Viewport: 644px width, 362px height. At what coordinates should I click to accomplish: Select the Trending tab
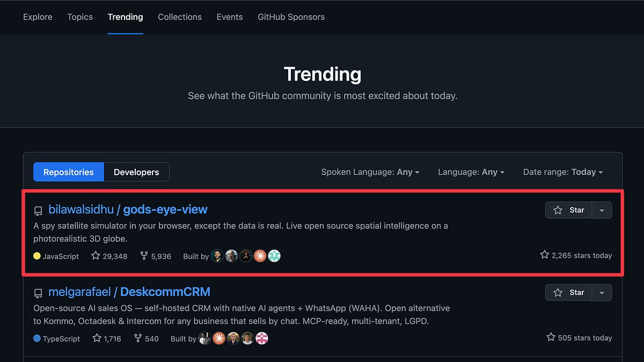[x=125, y=17]
